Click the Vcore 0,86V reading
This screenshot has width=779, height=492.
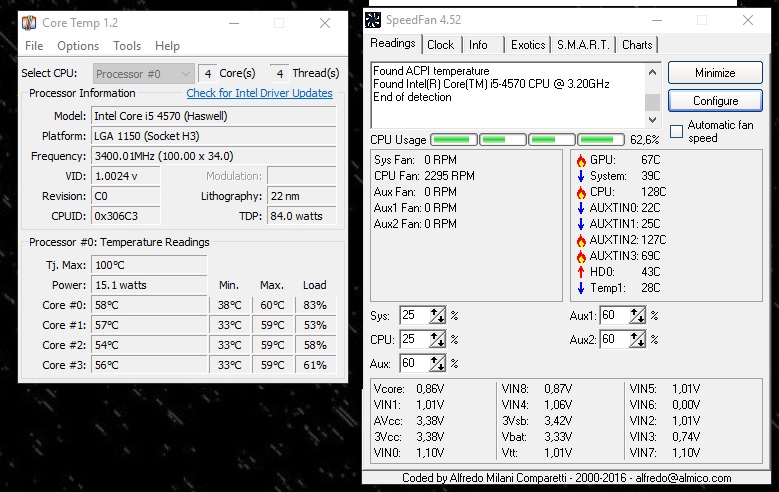click(409, 389)
